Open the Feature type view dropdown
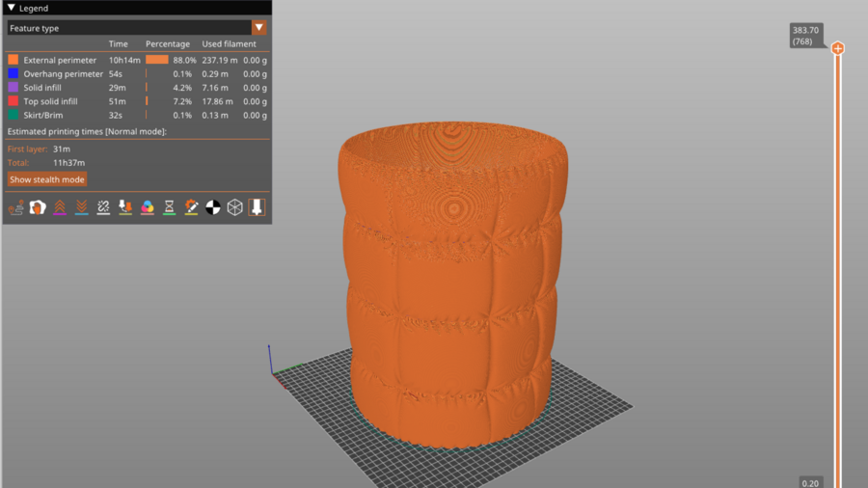The image size is (868, 488). coord(258,28)
